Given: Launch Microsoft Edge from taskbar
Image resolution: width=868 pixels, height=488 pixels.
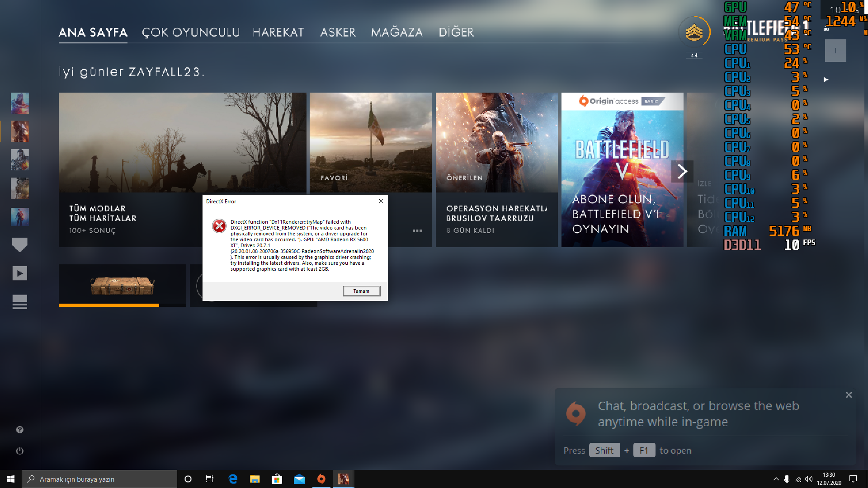Looking at the screenshot, I should 233,479.
